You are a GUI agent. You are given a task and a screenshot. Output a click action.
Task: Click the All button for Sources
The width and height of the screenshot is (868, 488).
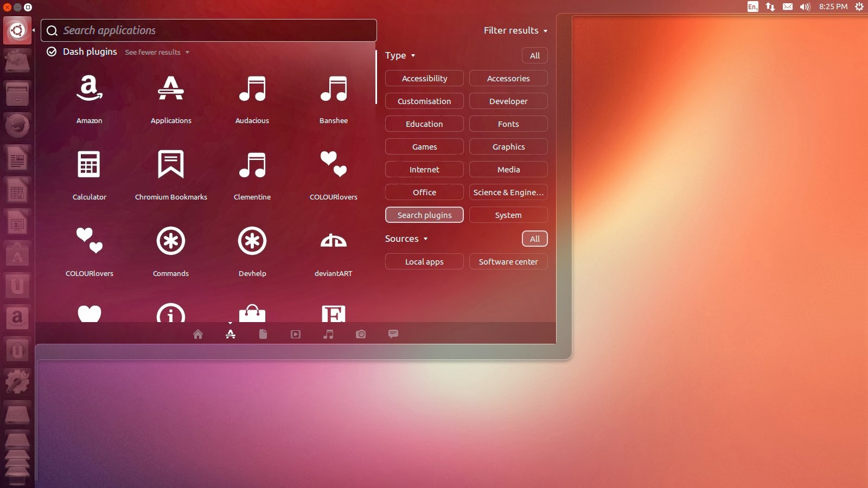[535, 239]
